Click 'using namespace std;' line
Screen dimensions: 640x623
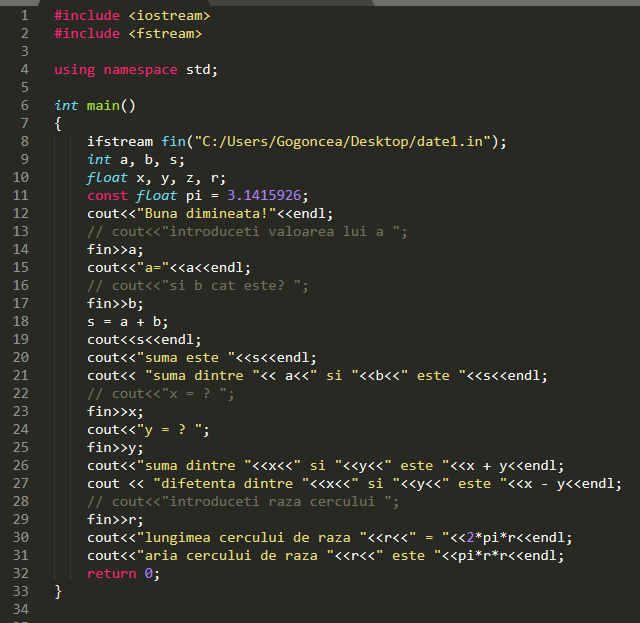coord(136,70)
